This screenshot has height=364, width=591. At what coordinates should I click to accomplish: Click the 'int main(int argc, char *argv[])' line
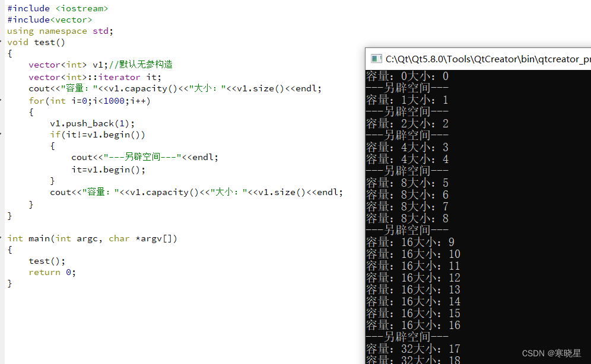[x=93, y=239]
